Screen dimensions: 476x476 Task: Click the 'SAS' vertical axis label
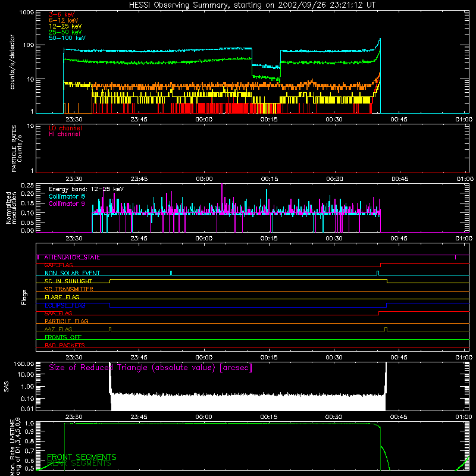(6, 387)
